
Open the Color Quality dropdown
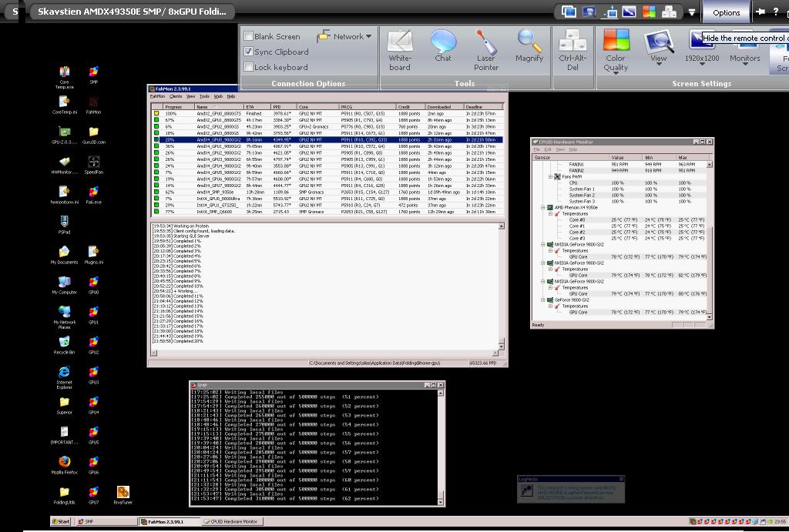[x=616, y=49]
